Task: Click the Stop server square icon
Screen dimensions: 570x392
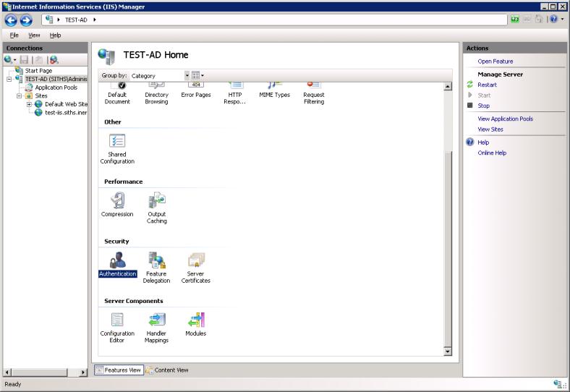Action: (469, 106)
